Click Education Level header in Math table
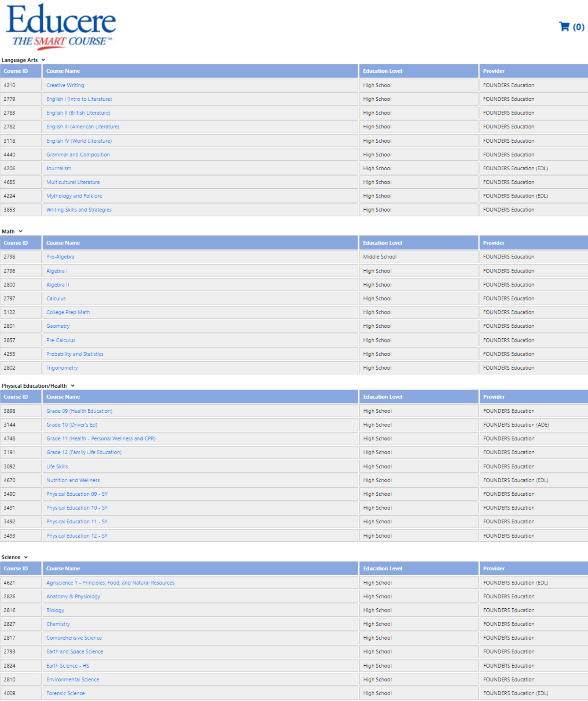 pyautogui.click(x=382, y=243)
